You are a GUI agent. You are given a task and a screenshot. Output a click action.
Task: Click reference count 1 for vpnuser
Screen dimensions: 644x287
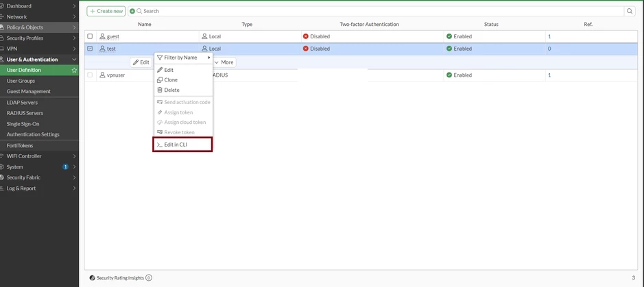pyautogui.click(x=549, y=75)
